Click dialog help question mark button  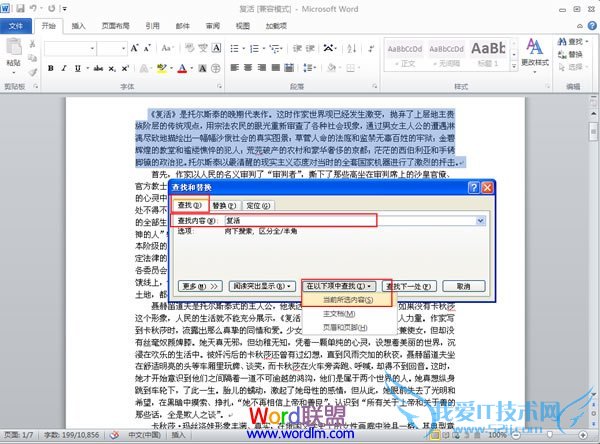[474, 188]
